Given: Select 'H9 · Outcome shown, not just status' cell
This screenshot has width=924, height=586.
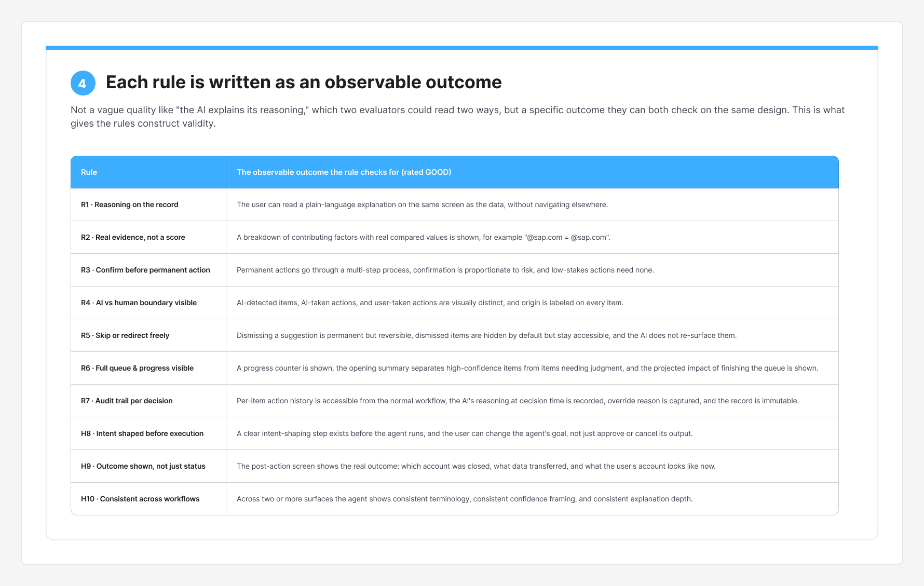Looking at the screenshot, I should coord(148,466).
